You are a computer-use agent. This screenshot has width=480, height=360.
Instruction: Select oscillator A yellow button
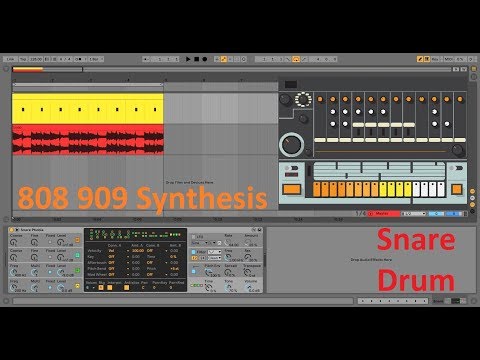click(78, 286)
